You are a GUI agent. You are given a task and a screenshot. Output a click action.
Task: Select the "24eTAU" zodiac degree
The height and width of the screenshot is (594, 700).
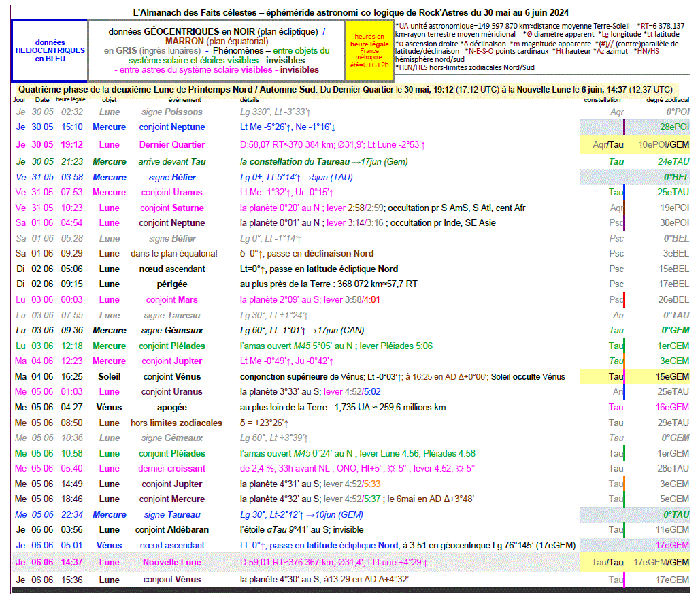coord(673,161)
